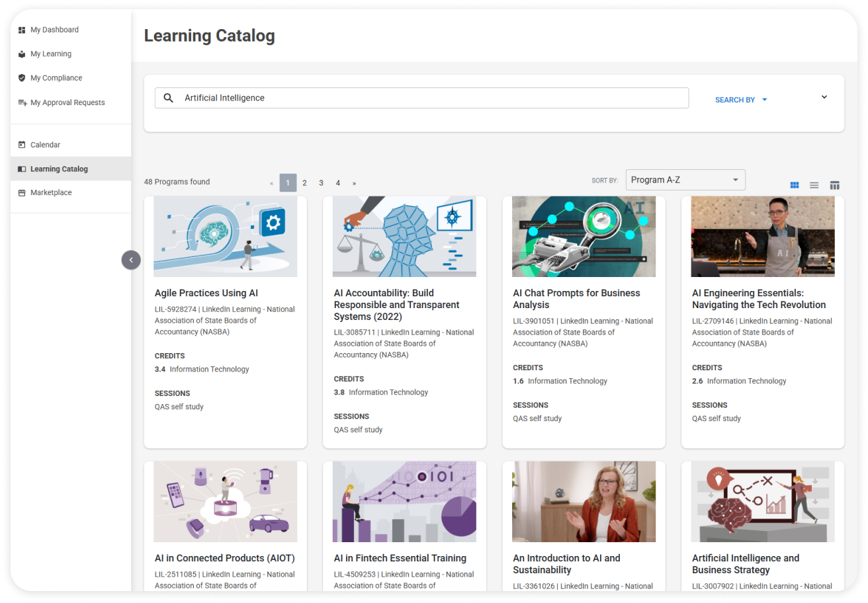Open the Agile Practices Using AI course
This screenshot has width=868, height=603.
point(206,293)
